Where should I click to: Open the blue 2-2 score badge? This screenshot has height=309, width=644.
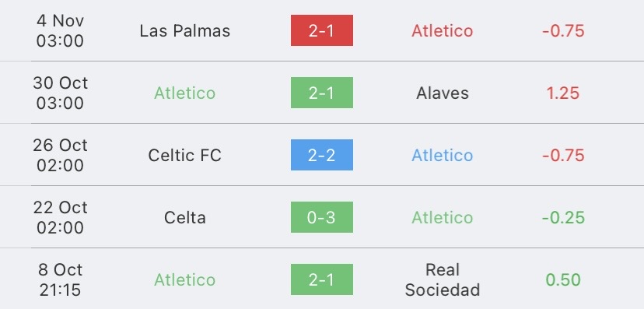pos(321,155)
